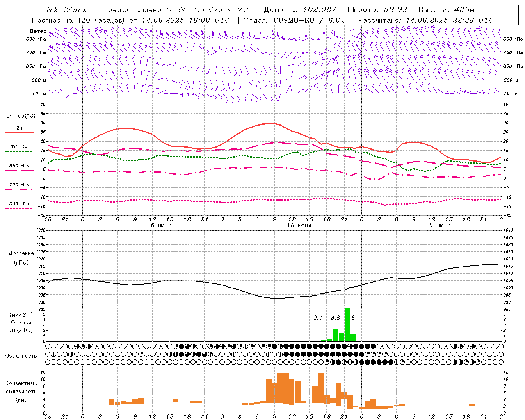Select the Долгота: 102.087 header field
Screen dimensions: 525x420
point(300,10)
